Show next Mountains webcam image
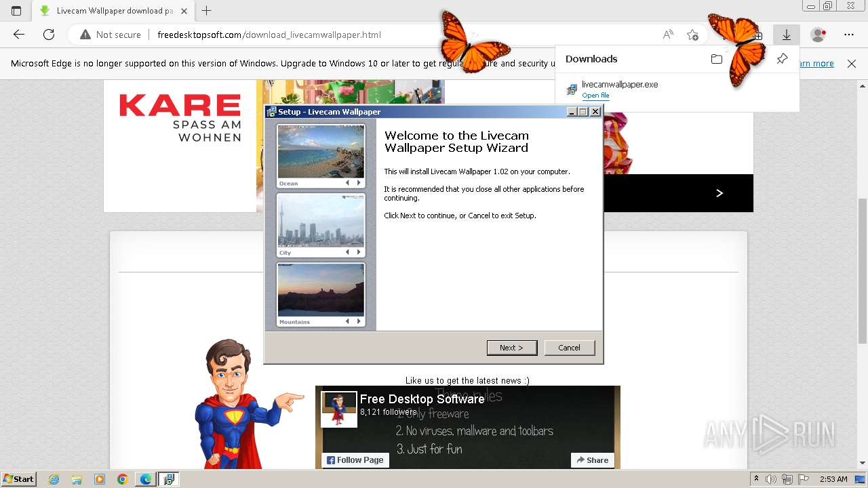 click(x=359, y=321)
